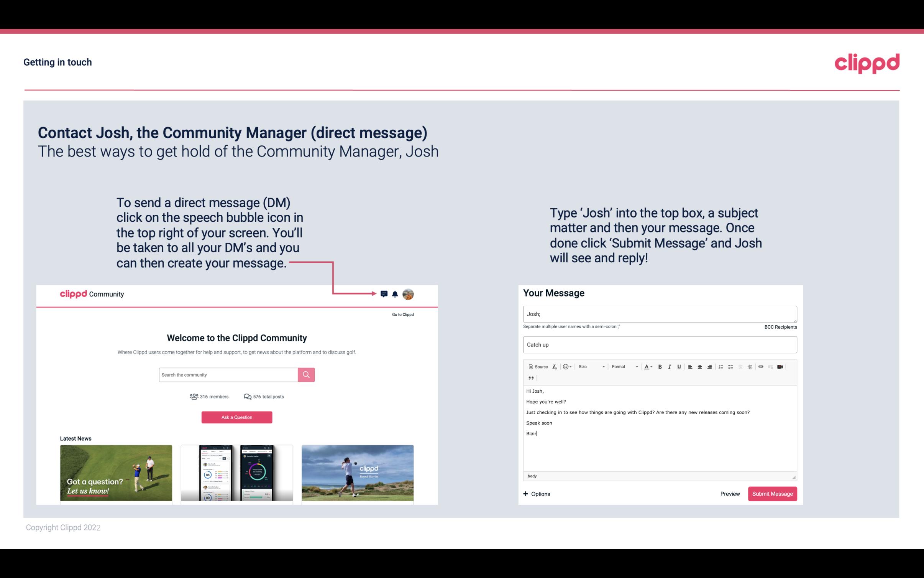Expand the Options section
Viewport: 924px width, 578px height.
(x=536, y=494)
